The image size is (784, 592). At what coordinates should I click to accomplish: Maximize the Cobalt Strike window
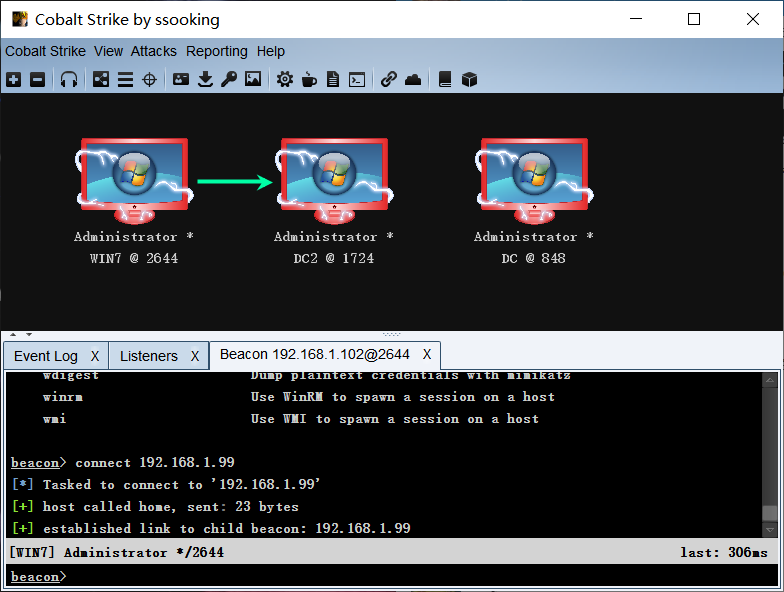pyautogui.click(x=694, y=19)
